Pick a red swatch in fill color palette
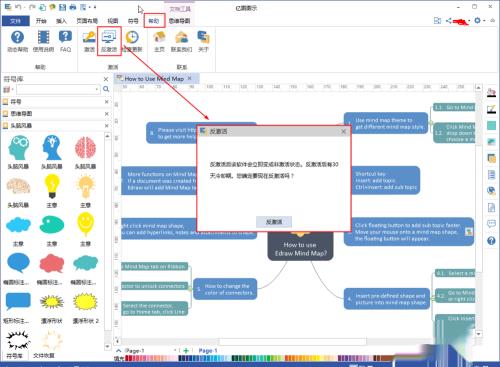Image resolution: width=500 pixels, height=367 pixels. (x=127, y=359)
